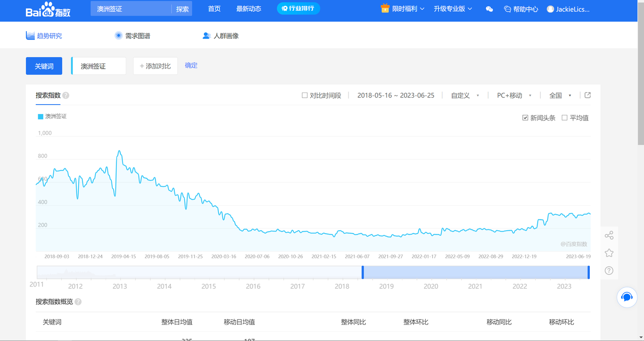The width and height of the screenshot is (644, 341).
Task: Click the help icon next to 搜索指数
Action: click(65, 95)
